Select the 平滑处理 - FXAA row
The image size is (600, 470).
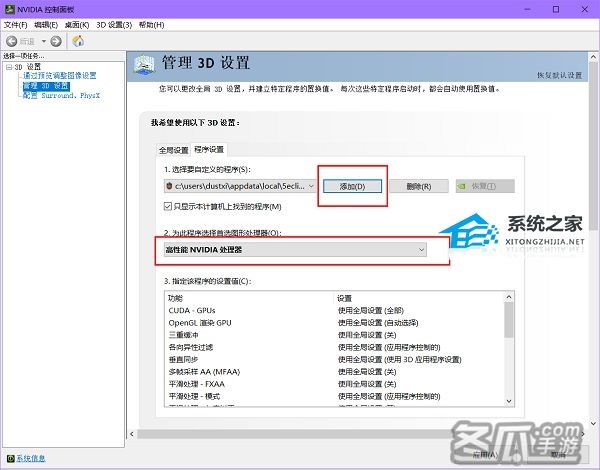(x=336, y=384)
